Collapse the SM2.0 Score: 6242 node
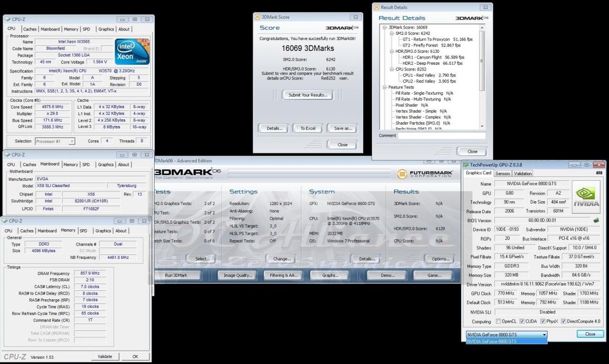The image size is (609, 364). 392,34
